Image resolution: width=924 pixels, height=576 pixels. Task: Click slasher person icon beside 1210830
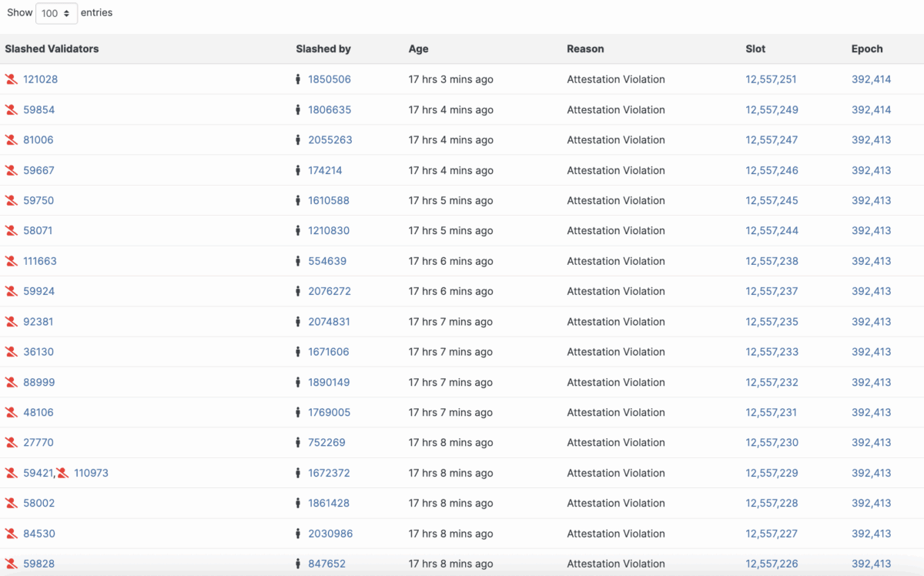(298, 230)
